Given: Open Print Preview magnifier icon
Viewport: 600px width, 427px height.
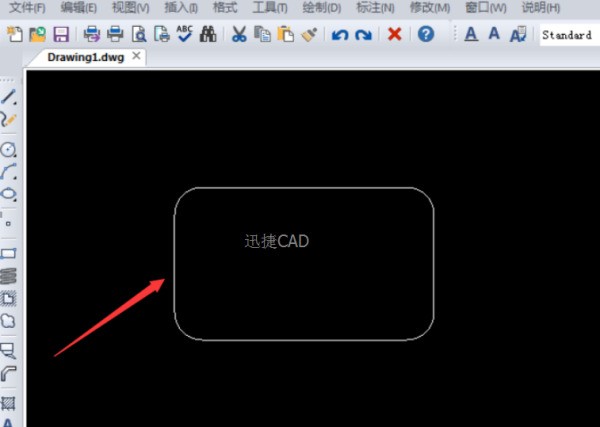Looking at the screenshot, I should pyautogui.click(x=139, y=34).
